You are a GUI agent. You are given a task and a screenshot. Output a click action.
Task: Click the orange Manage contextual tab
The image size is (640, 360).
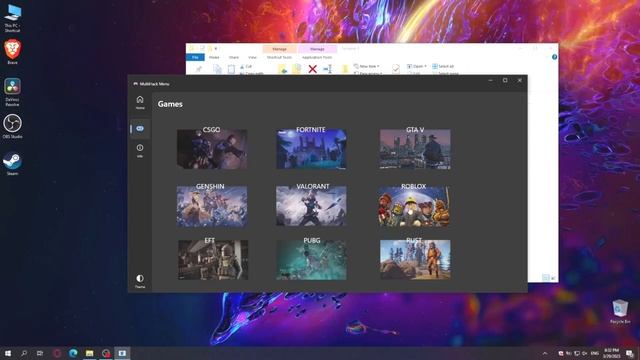tap(280, 49)
